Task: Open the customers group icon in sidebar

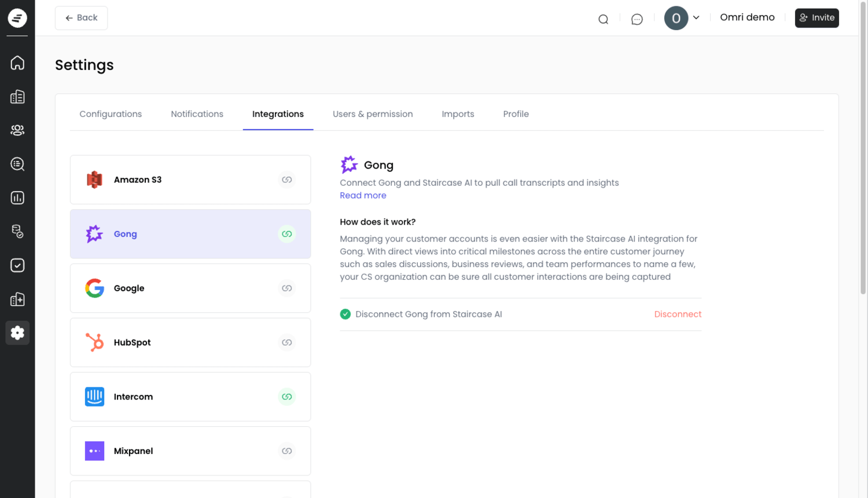Action: coord(17,130)
